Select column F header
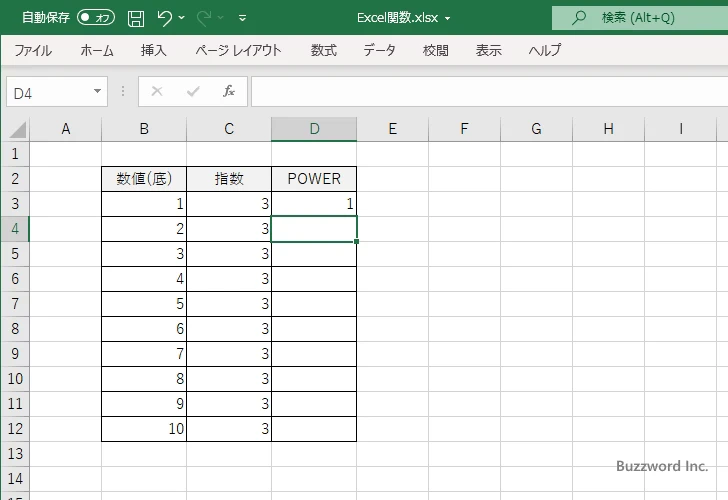Image resolution: width=728 pixels, height=500 pixels. click(464, 129)
